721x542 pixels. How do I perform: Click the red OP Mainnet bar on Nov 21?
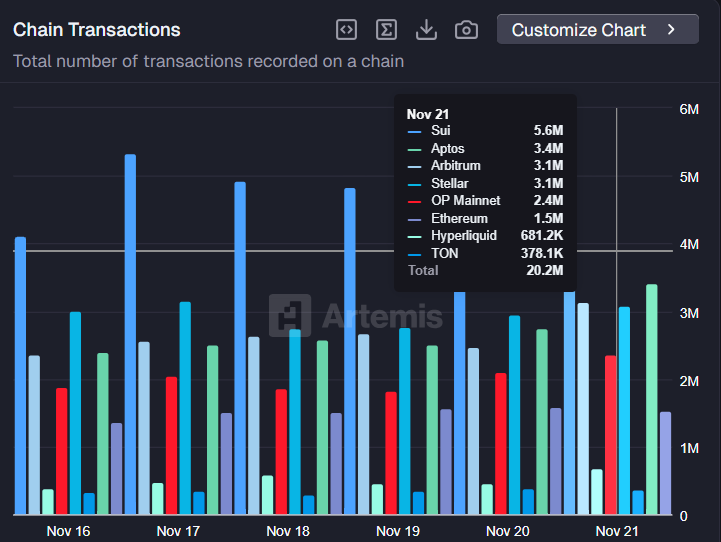pos(611,434)
